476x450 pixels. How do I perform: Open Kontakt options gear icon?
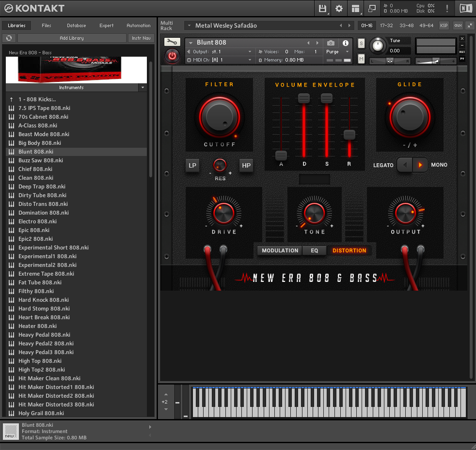[x=339, y=8]
